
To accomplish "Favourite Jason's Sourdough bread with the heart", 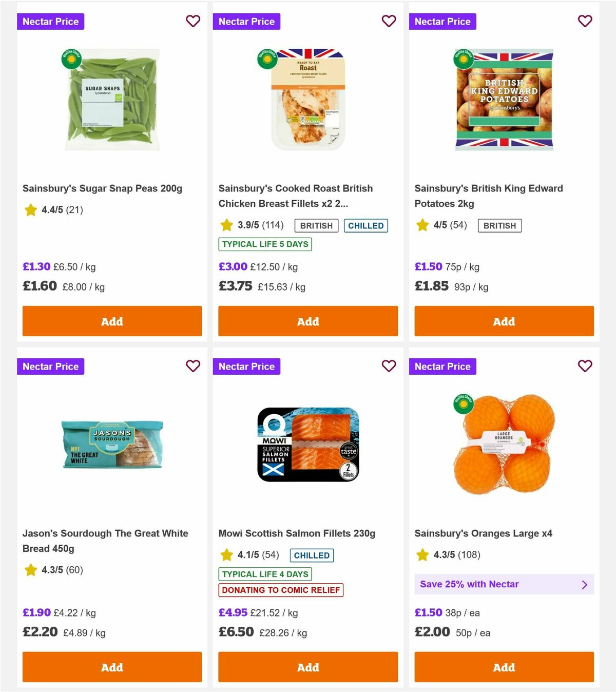I will coord(193,366).
